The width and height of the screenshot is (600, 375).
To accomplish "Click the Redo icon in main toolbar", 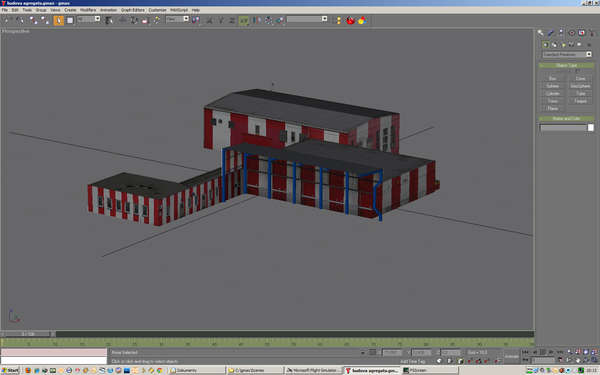I will (20, 20).
